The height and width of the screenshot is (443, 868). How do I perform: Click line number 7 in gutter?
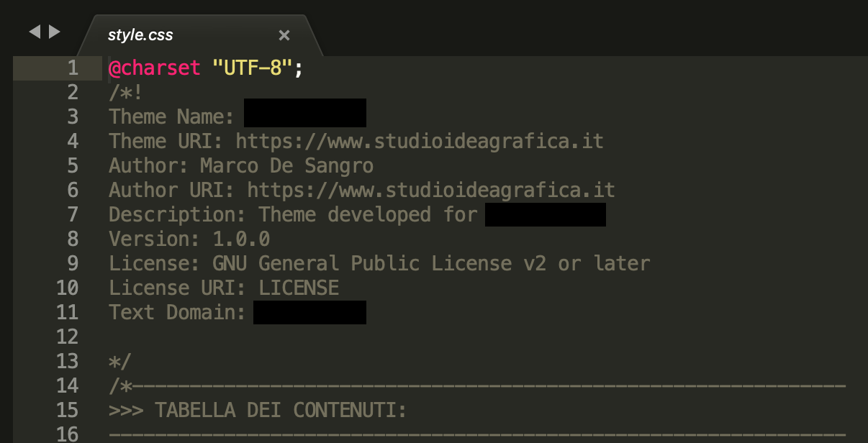pyautogui.click(x=73, y=215)
